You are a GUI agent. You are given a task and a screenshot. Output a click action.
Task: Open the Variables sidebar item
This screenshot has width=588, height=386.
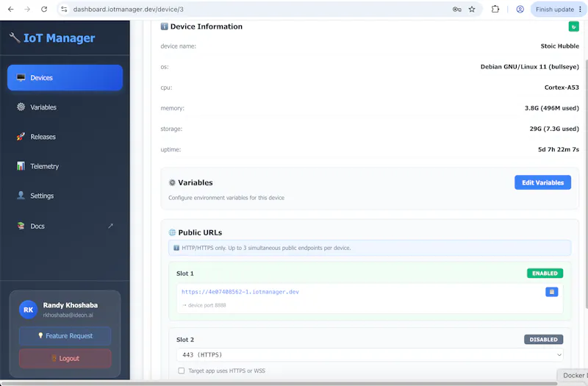click(65, 107)
